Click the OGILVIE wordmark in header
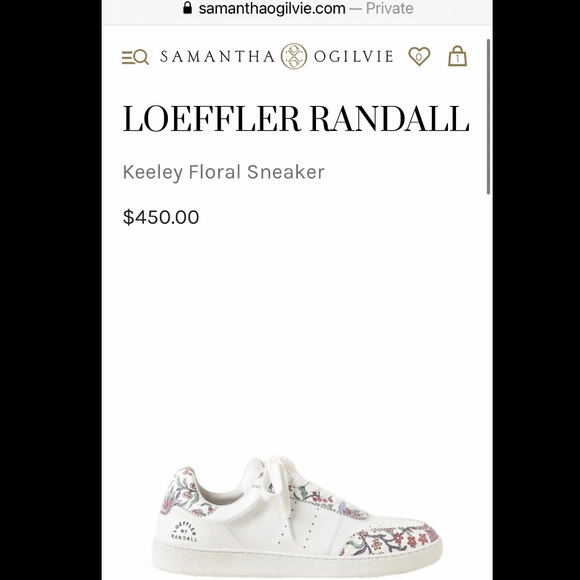 pos(353,57)
